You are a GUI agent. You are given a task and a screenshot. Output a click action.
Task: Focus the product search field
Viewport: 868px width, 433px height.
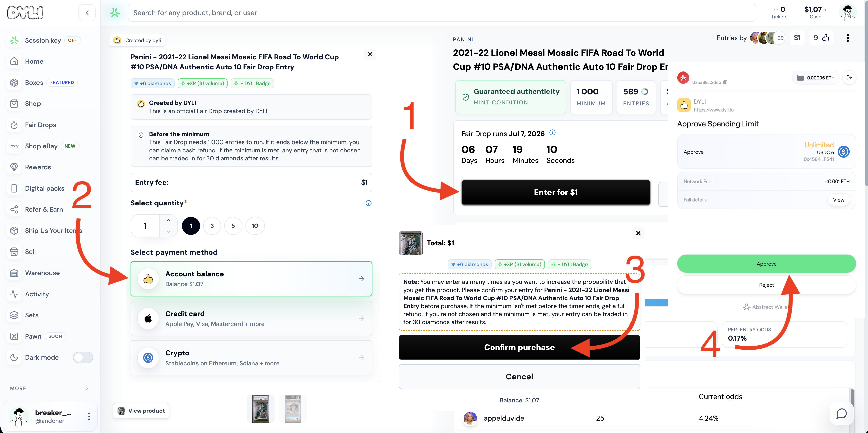coord(441,13)
